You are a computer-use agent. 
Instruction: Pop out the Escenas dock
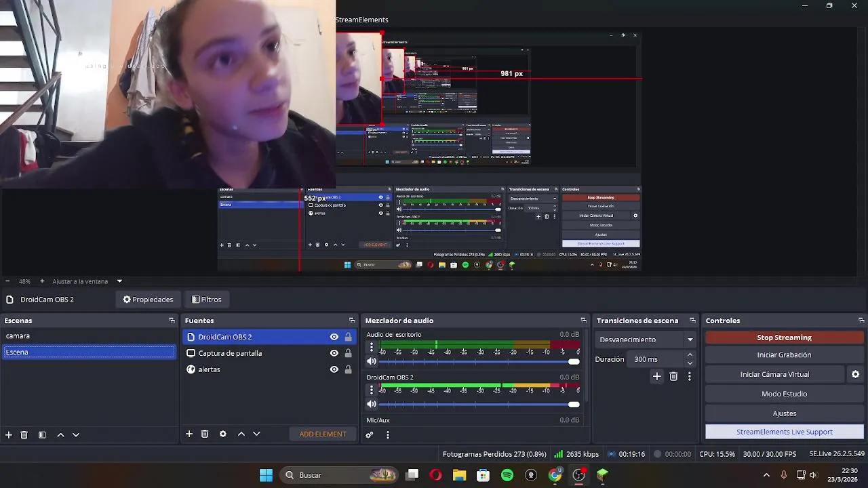tap(172, 321)
